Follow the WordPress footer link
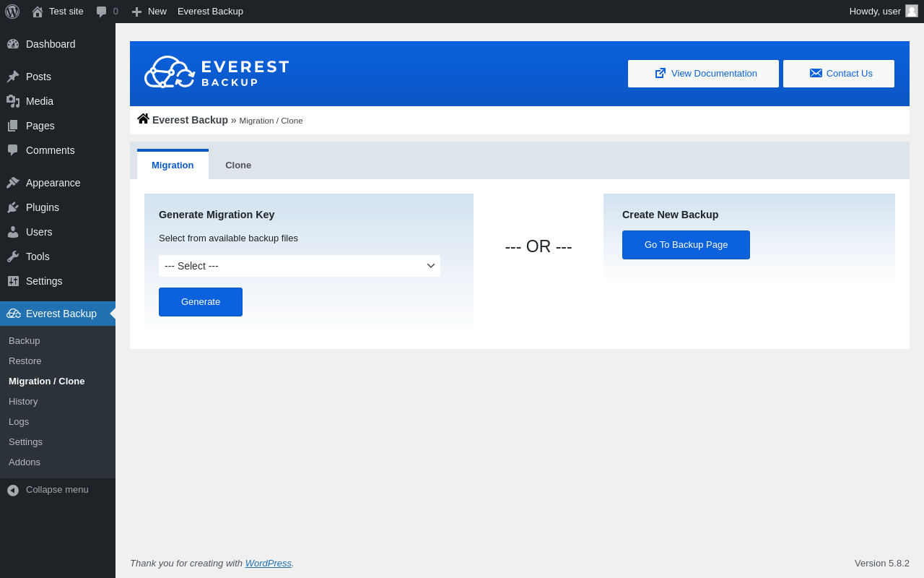The width and height of the screenshot is (924, 578). point(269,563)
